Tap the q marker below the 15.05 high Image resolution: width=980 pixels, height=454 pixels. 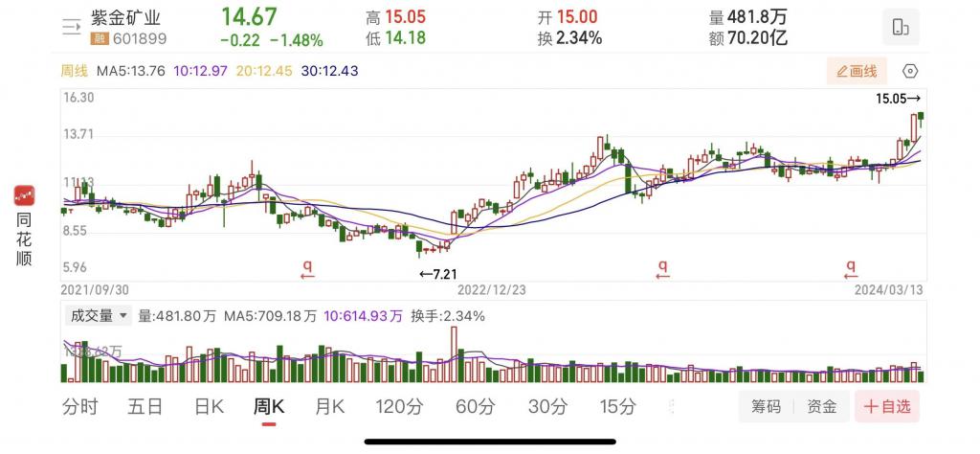[850, 269]
